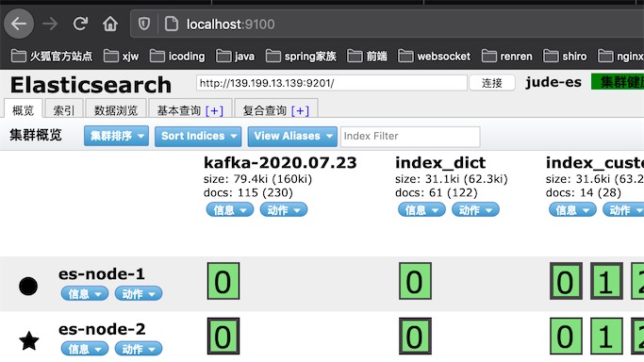Image resolution: width=644 pixels, height=362 pixels.
Task: Open 信息 dropdown for es-node-1
Action: coord(85,293)
